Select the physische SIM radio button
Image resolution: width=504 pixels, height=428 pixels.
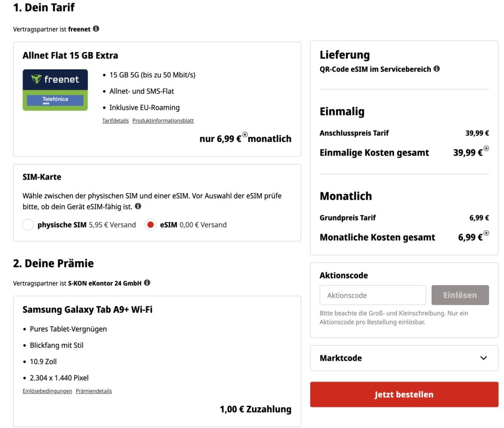[28, 225]
